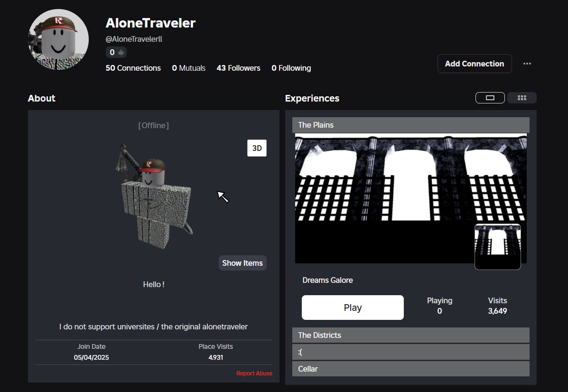
Task: Add AloneTraveler as a connection
Action: pos(474,64)
